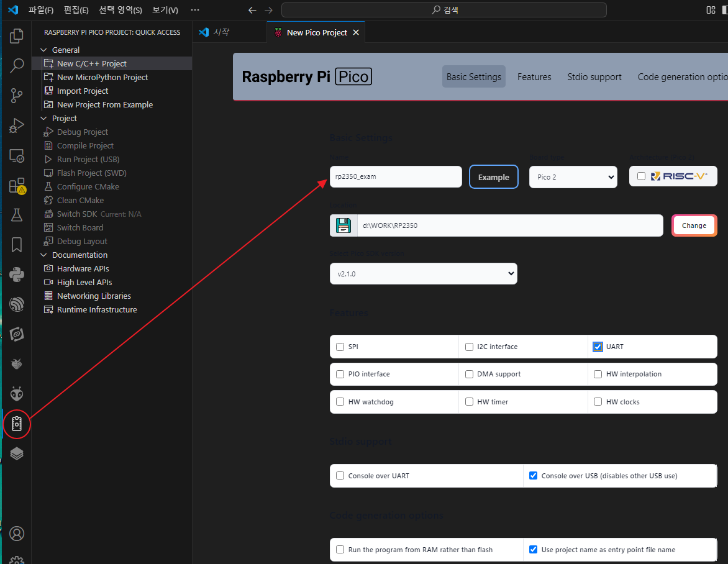Open the Explorer view in activity bar
Viewport: 728px width, 564px height.
[17, 36]
